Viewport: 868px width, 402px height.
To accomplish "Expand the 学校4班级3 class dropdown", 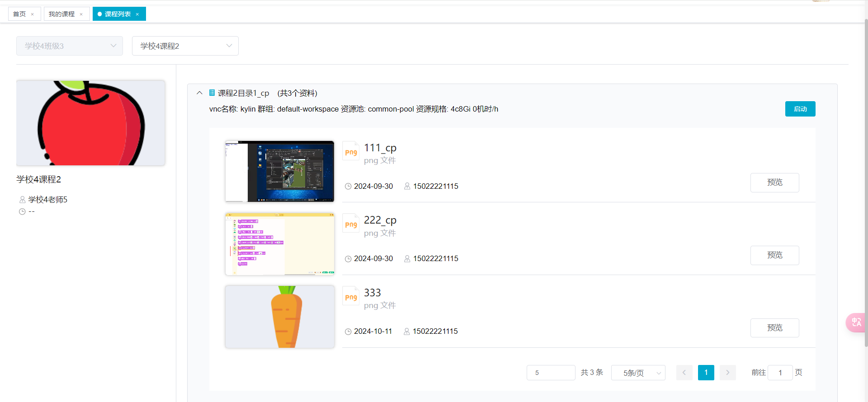I will (69, 46).
